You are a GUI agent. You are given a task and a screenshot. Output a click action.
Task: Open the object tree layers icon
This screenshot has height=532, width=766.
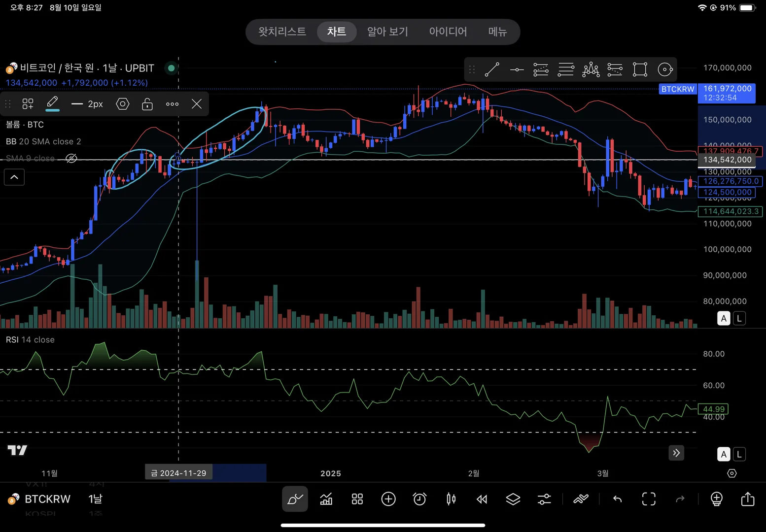[x=513, y=499]
